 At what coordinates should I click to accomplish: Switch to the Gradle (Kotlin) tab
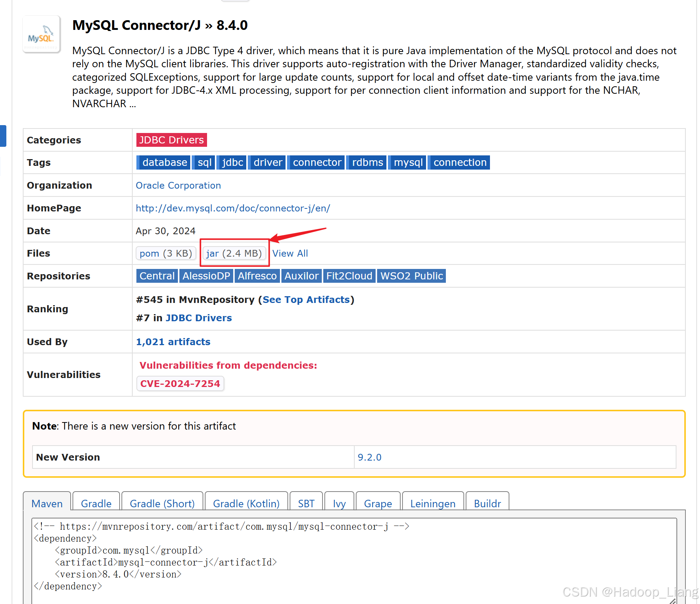[x=246, y=504]
